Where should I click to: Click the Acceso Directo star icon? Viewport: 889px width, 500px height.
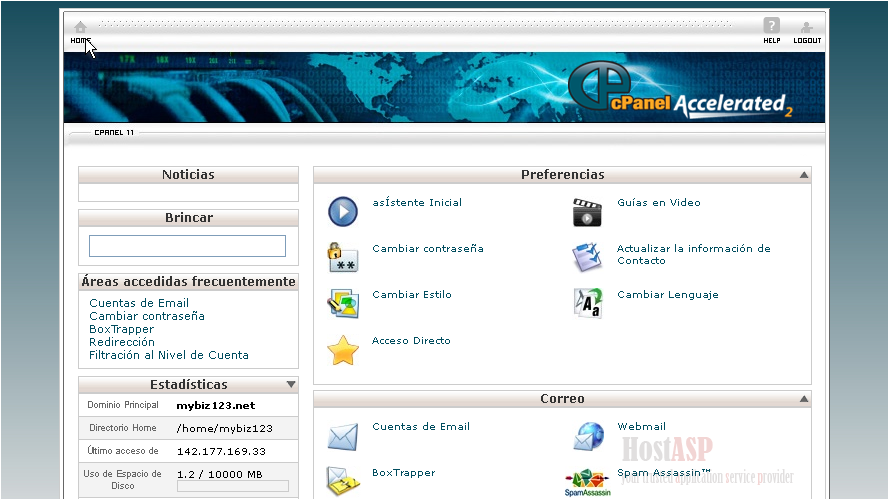343,349
